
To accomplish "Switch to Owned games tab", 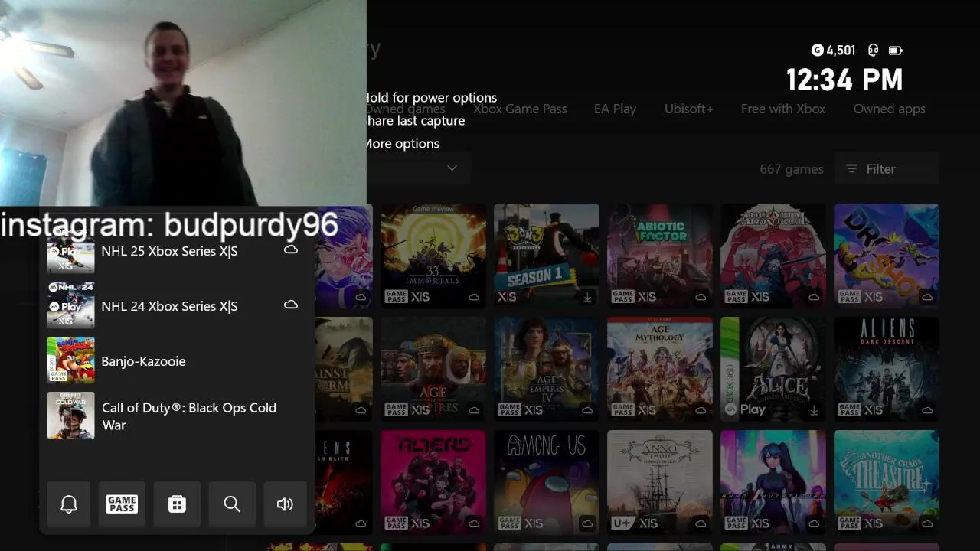I will (x=406, y=109).
